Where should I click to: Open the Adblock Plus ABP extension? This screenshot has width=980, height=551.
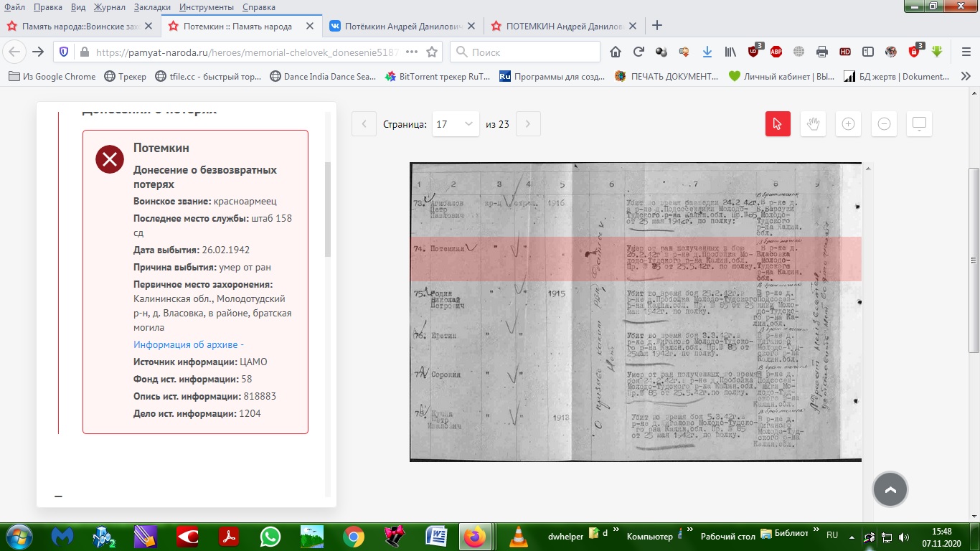(x=776, y=52)
